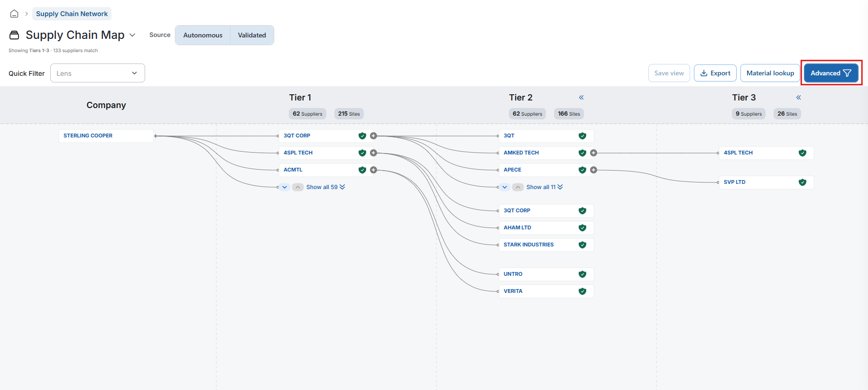
Task: Open Advanced filters
Action: [831, 73]
